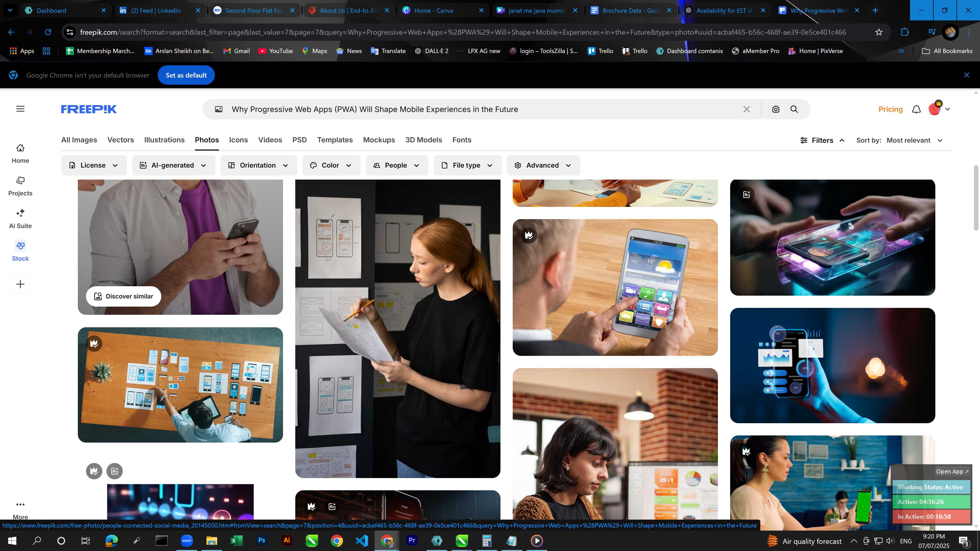The image size is (980, 551).
Task: Click the browser address bar URL
Action: (463, 32)
